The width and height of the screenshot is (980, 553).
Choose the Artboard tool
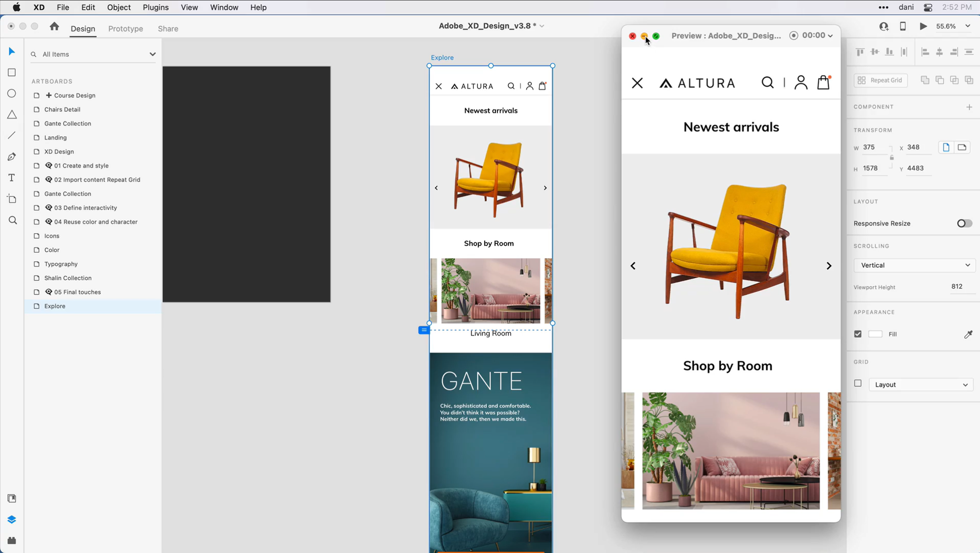tap(12, 199)
